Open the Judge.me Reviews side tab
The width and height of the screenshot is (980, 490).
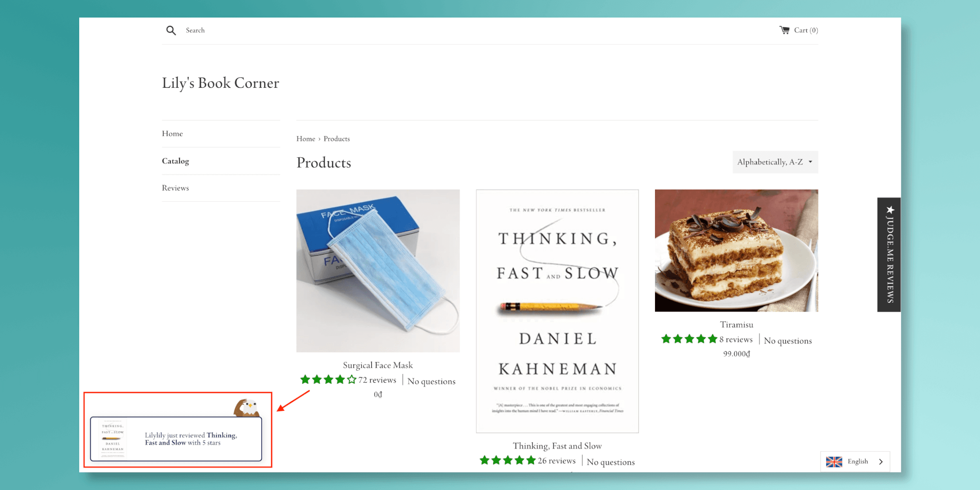tap(889, 255)
